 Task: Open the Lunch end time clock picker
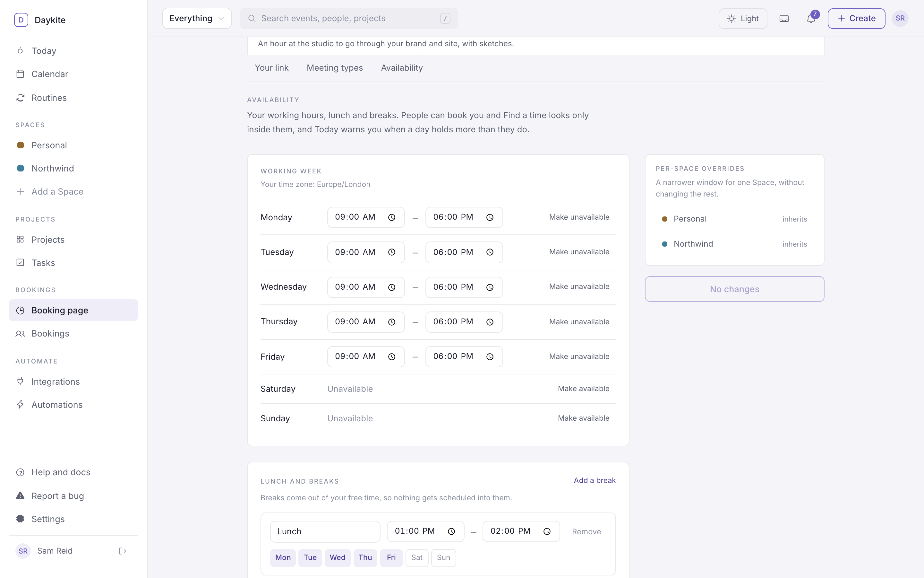[x=547, y=531]
